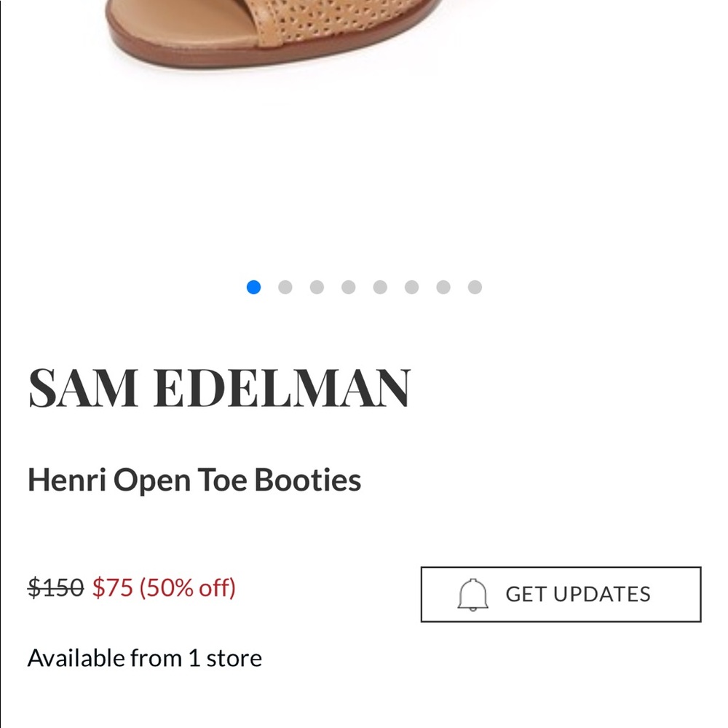Click the discounted price $75 (50% off)
Screen dimensions: 728x728
pos(164,587)
